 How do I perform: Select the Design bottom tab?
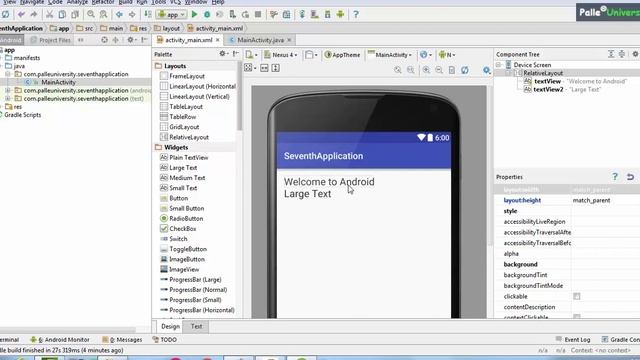(x=170, y=326)
